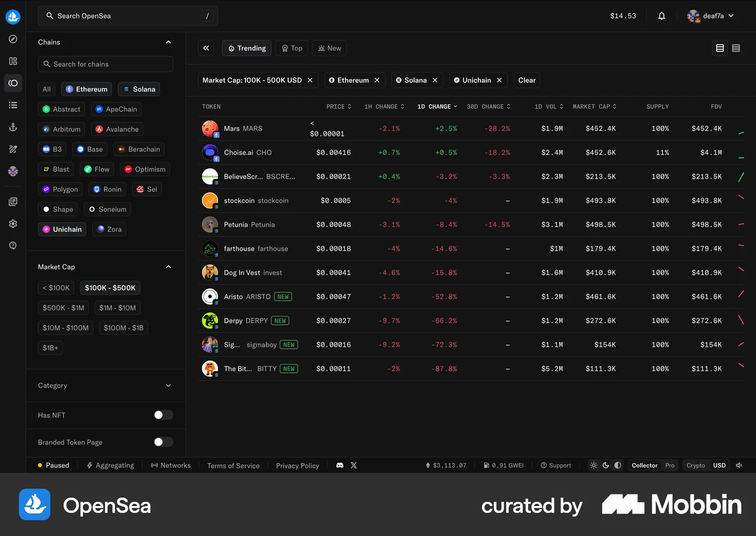Open the Petunia token row
756x536 pixels.
click(471, 225)
